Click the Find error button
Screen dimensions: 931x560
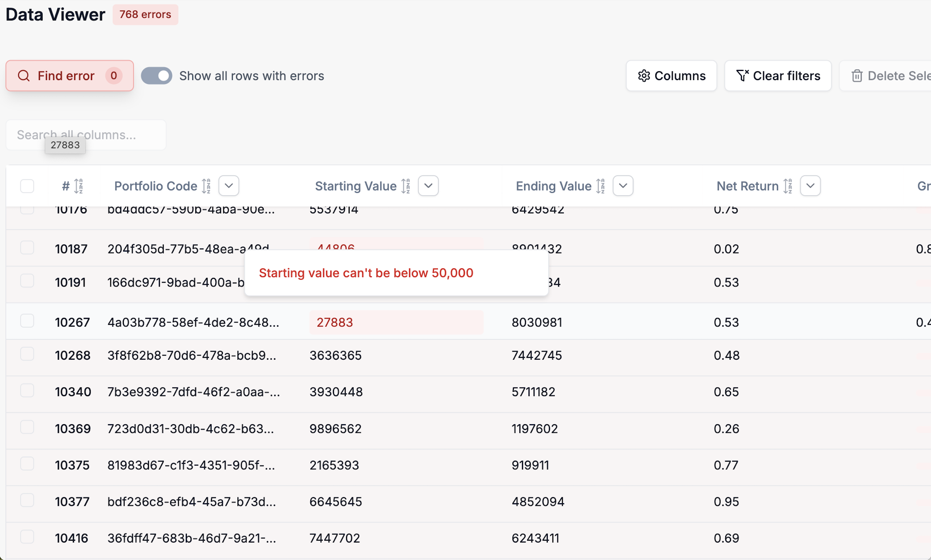[x=70, y=76]
